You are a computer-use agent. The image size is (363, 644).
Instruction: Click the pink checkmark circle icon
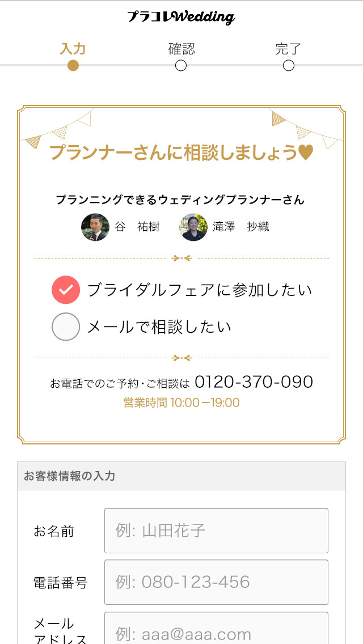(66, 289)
